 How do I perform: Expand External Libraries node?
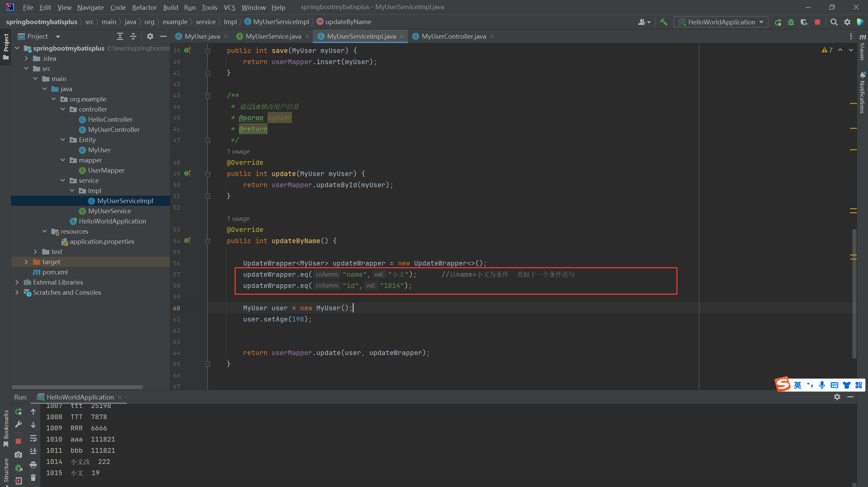click(x=17, y=282)
